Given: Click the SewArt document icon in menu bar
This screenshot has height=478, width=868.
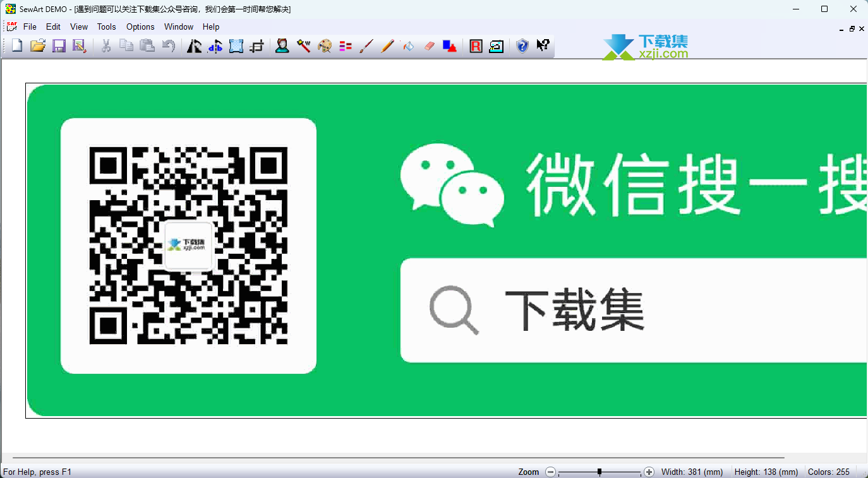Looking at the screenshot, I should pos(11,26).
